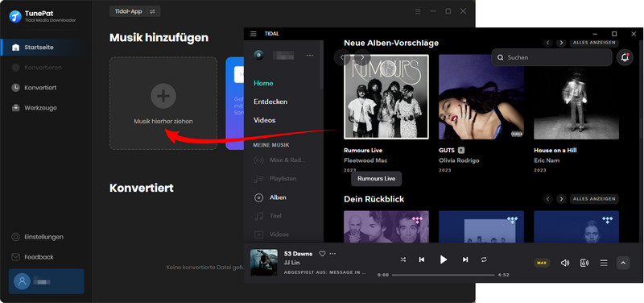Screen dimensions: 644x303
Task: Show previous Neue Alben-Vorschläge items
Action: [547, 43]
